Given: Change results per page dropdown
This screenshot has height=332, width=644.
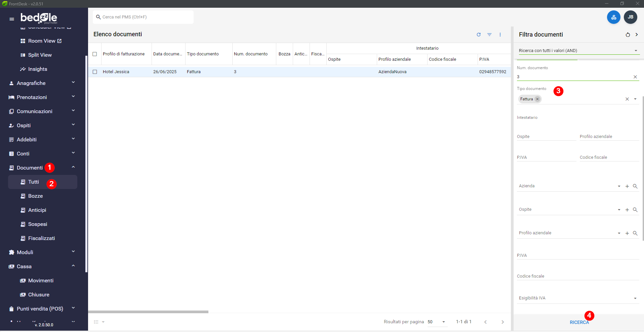Looking at the screenshot, I should click(x=436, y=322).
